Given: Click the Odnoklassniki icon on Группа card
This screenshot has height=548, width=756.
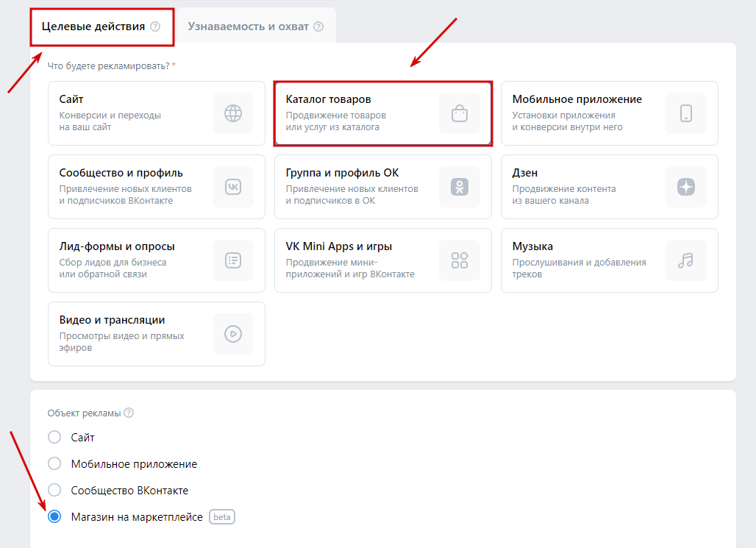Looking at the screenshot, I should [x=460, y=187].
